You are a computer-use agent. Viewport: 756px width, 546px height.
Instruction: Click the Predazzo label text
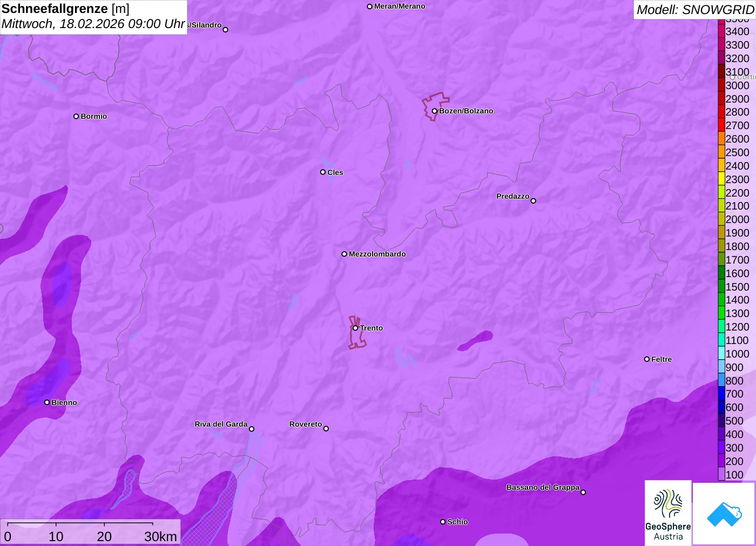click(513, 196)
